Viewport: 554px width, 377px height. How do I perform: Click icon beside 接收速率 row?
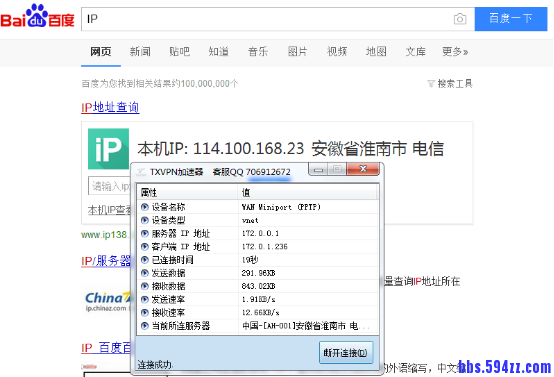[x=145, y=313]
